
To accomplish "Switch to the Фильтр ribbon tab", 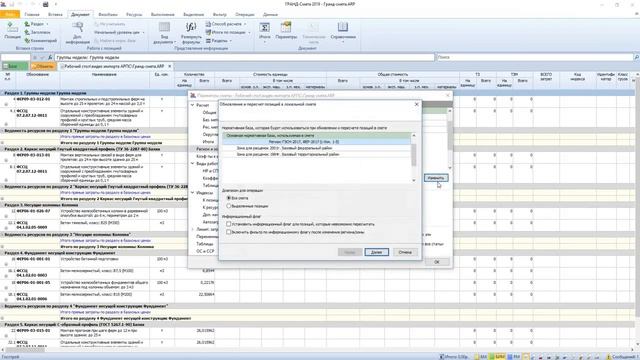I will (x=220, y=14).
